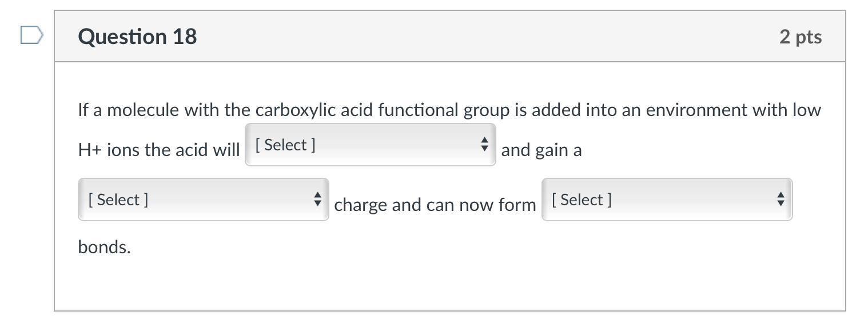This screenshot has width=868, height=327.
Task: Click the arrows on the bond type dropdown
Action: click(781, 200)
